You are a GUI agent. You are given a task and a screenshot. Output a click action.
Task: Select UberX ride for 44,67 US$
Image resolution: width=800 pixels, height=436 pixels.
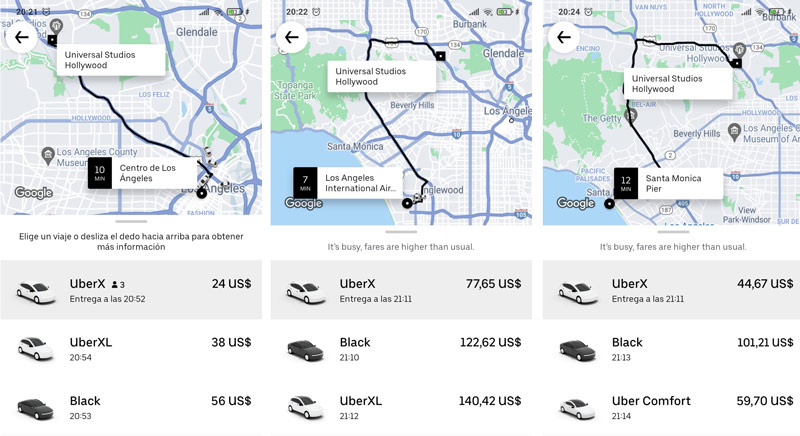[x=672, y=290]
